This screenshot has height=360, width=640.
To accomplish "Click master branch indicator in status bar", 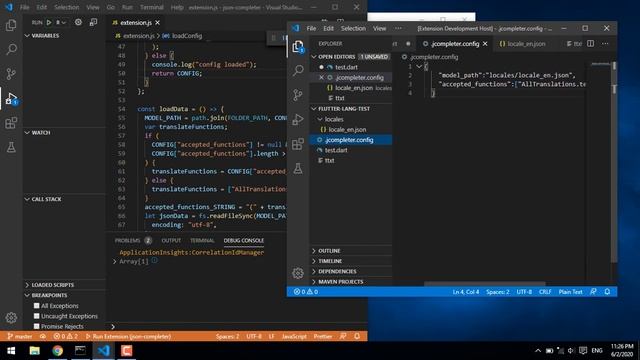I will 20,336.
